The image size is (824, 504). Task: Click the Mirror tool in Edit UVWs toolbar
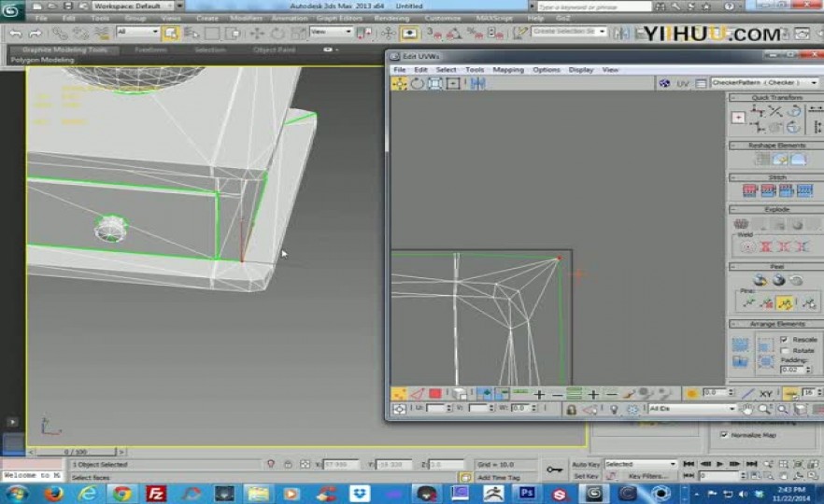tap(477, 83)
